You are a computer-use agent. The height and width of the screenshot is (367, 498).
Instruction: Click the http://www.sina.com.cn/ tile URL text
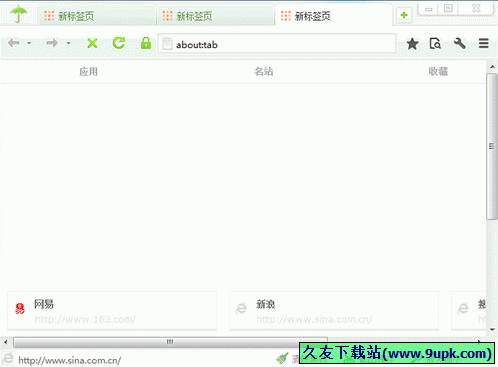click(x=314, y=319)
